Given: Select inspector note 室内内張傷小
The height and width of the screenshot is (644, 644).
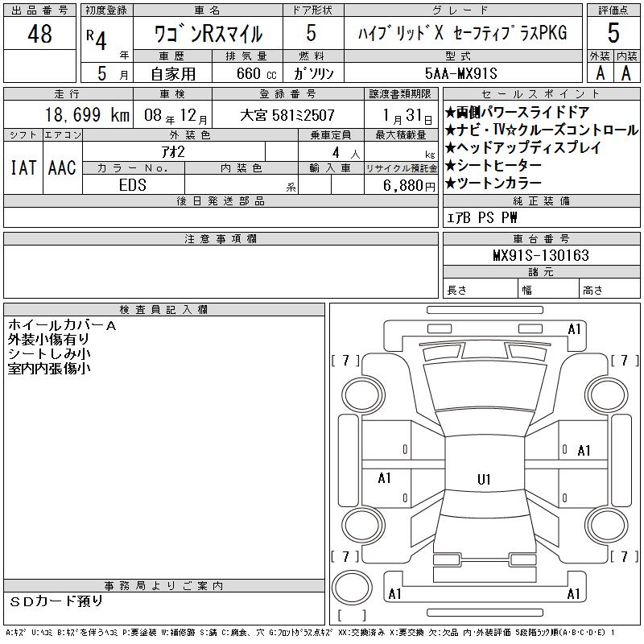Looking at the screenshot, I should pyautogui.click(x=49, y=369).
